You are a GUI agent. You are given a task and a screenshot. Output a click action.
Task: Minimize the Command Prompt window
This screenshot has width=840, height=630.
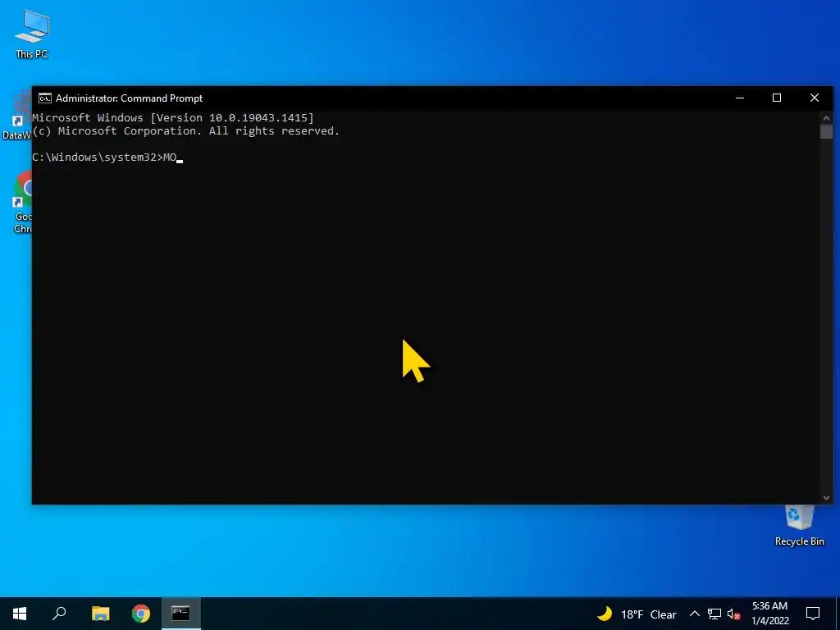coord(740,98)
